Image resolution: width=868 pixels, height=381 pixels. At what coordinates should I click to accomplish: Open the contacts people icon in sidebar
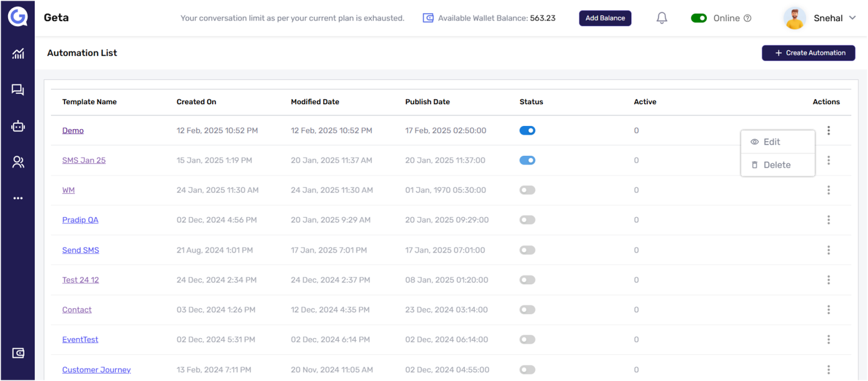(18, 163)
